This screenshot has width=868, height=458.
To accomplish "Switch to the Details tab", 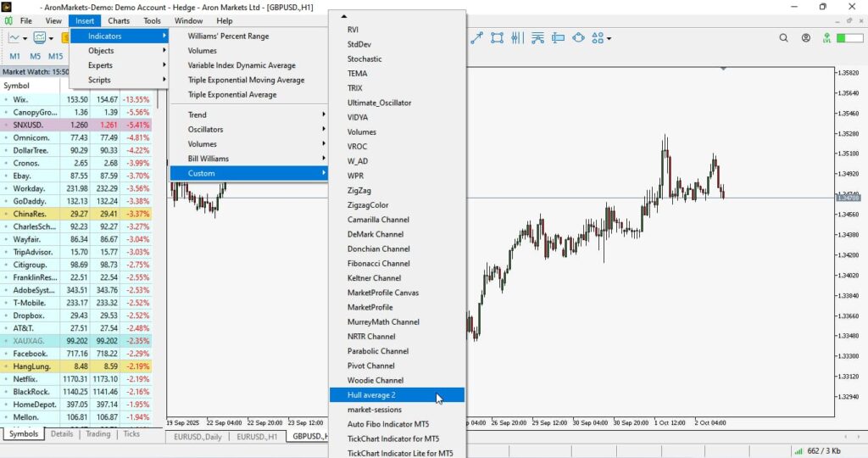I will click(x=62, y=434).
